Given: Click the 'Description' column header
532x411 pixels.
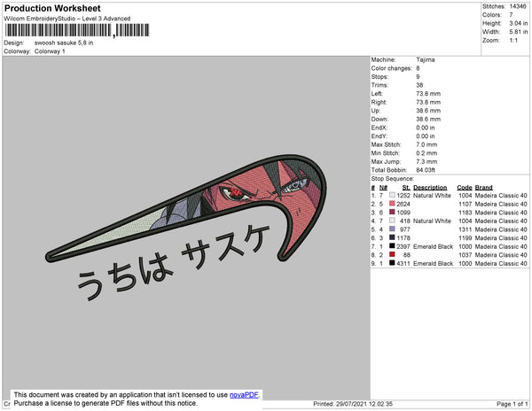Looking at the screenshot, I should [x=430, y=188].
